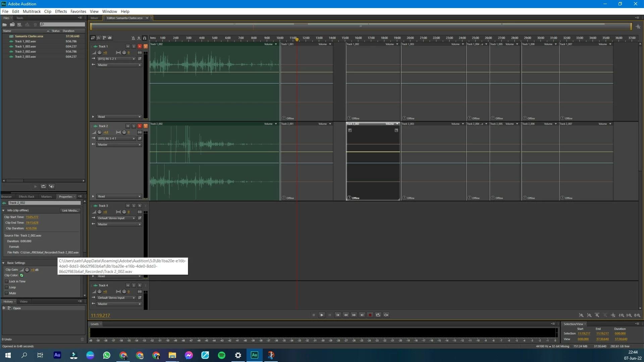Mute Track 1 with M button
The width and height of the screenshot is (644, 362).
point(128,46)
